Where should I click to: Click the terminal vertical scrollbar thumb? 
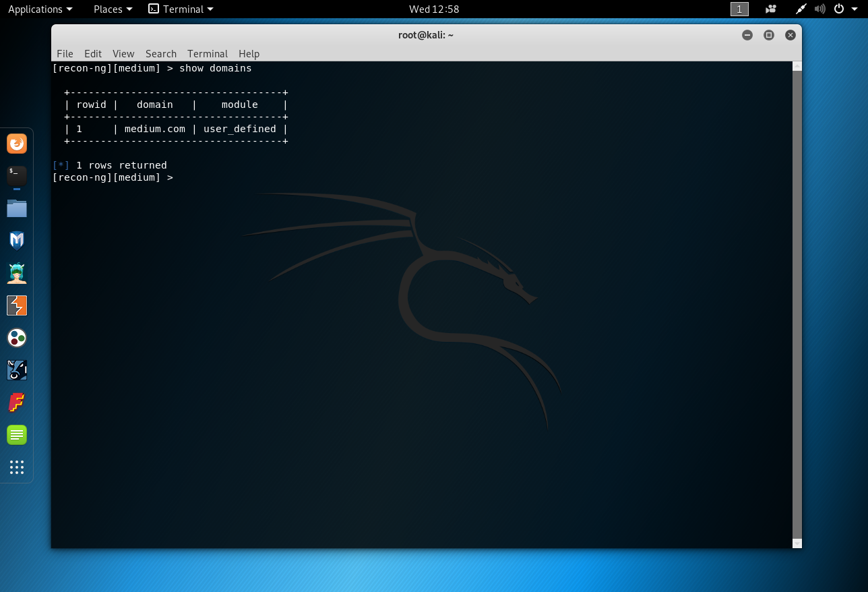pyautogui.click(x=797, y=305)
